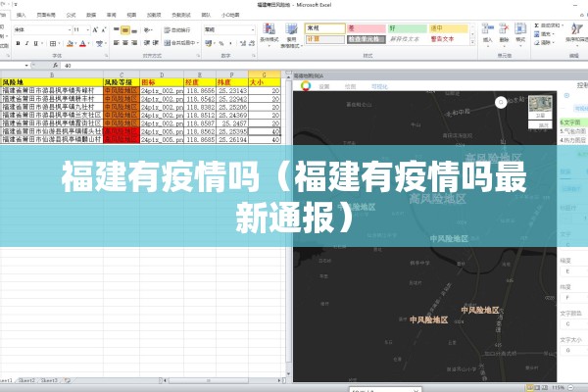The width and height of the screenshot is (588, 392).
Task: Open Conditional Formatting (条件格式)
Action: 269,34
